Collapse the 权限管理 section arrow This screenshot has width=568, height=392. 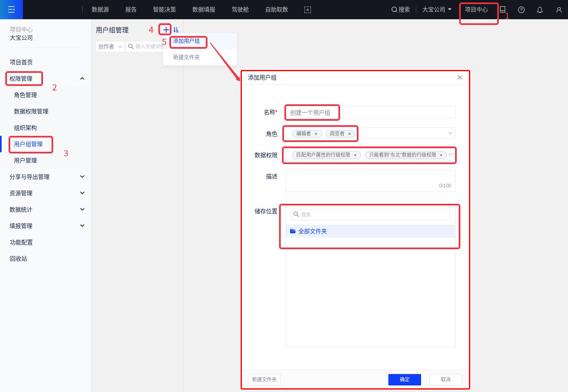point(82,79)
